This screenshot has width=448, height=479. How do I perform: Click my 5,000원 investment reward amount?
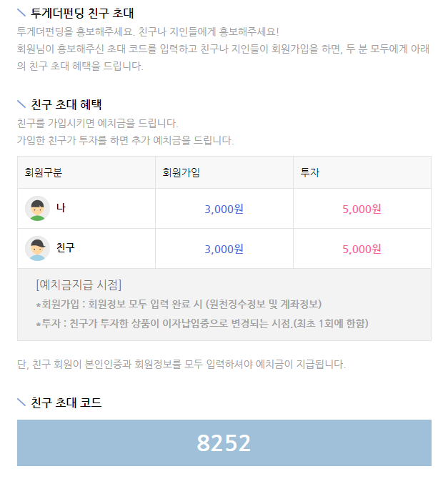(362, 209)
